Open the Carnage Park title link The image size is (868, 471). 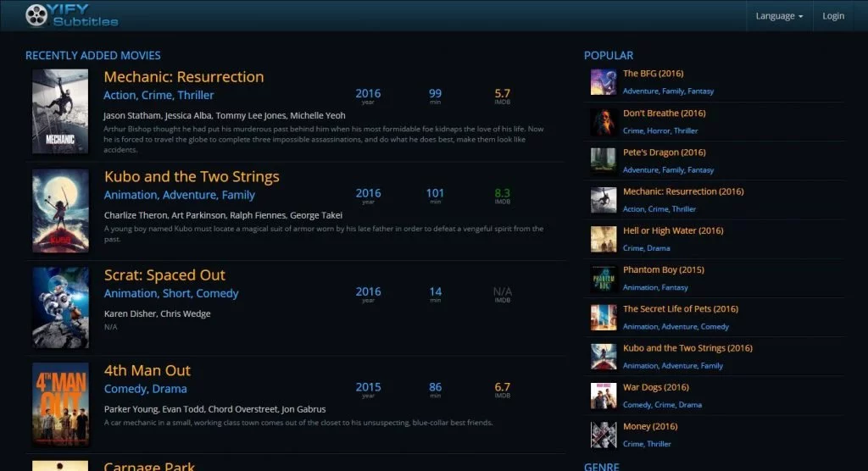point(149,466)
